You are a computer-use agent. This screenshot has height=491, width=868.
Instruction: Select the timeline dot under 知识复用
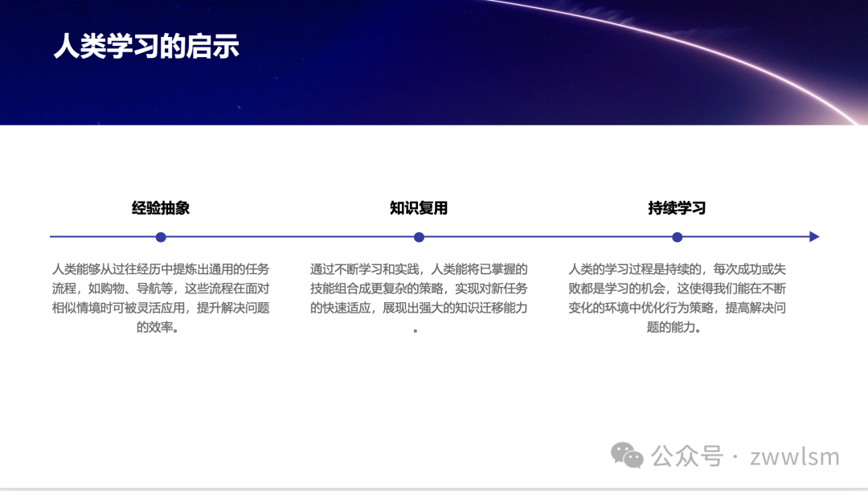pyautogui.click(x=418, y=237)
